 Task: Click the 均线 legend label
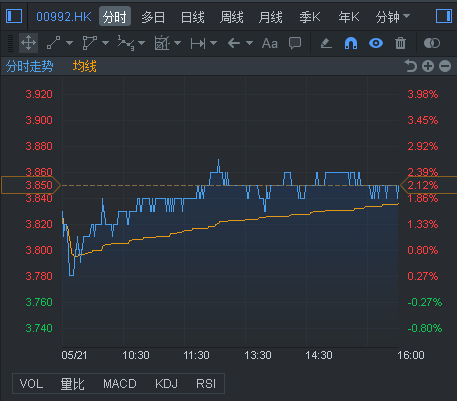point(85,66)
